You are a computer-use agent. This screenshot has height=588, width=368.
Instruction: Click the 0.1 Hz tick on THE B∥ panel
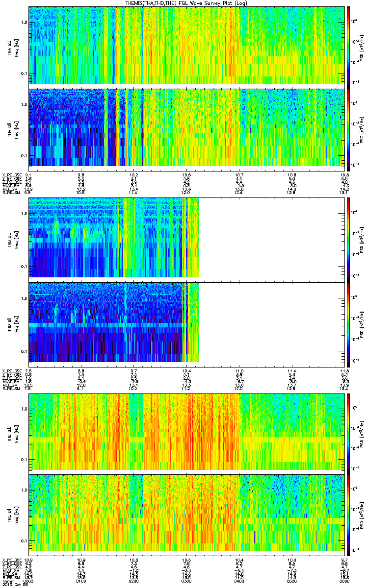(x=24, y=540)
